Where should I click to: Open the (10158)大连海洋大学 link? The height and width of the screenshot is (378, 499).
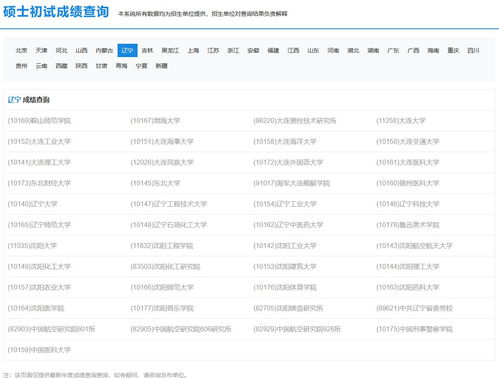click(x=285, y=141)
